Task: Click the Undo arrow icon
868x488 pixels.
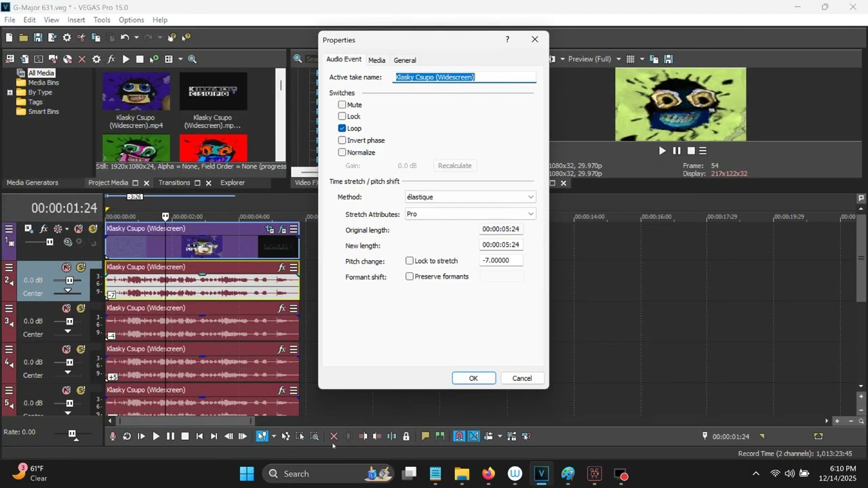Action: (125, 38)
